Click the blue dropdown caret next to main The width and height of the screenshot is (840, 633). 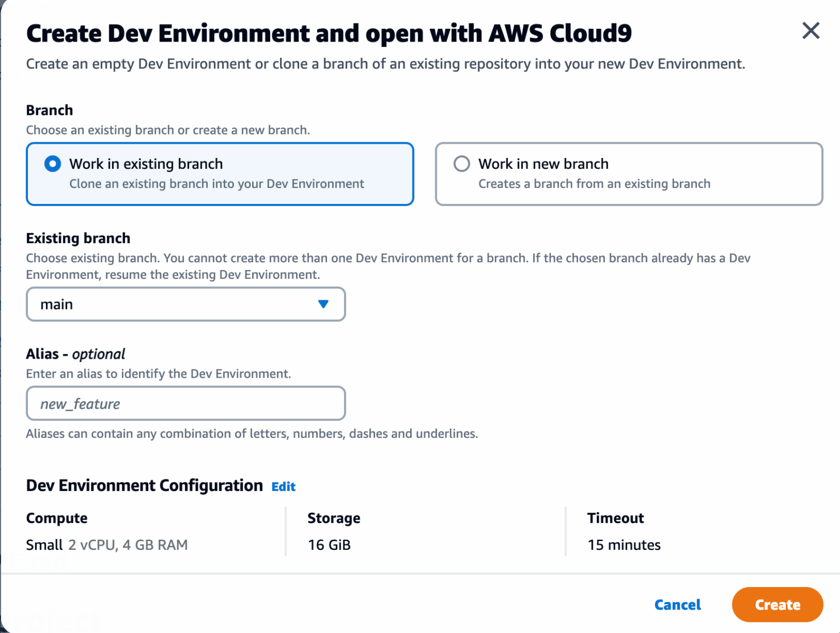click(324, 304)
